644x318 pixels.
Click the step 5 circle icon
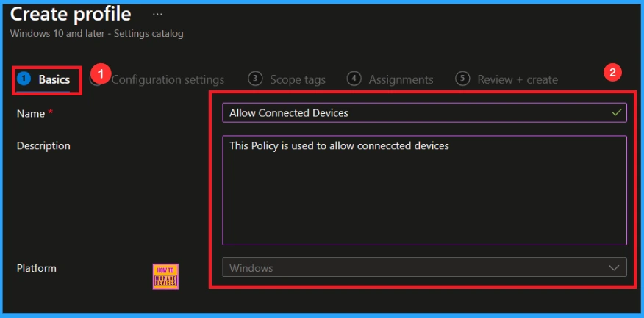click(462, 79)
